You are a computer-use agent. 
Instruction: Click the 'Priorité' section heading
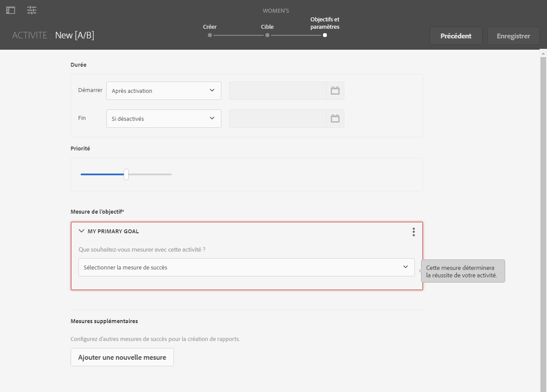(80, 148)
